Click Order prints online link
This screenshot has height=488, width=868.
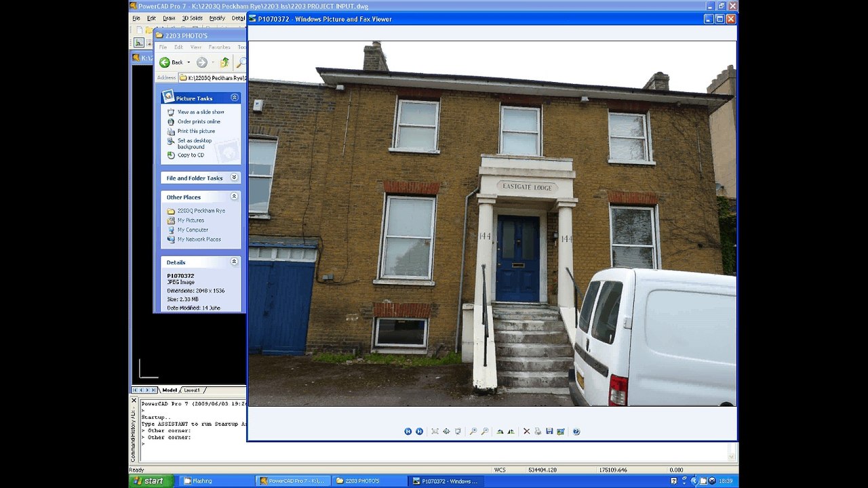coord(199,121)
